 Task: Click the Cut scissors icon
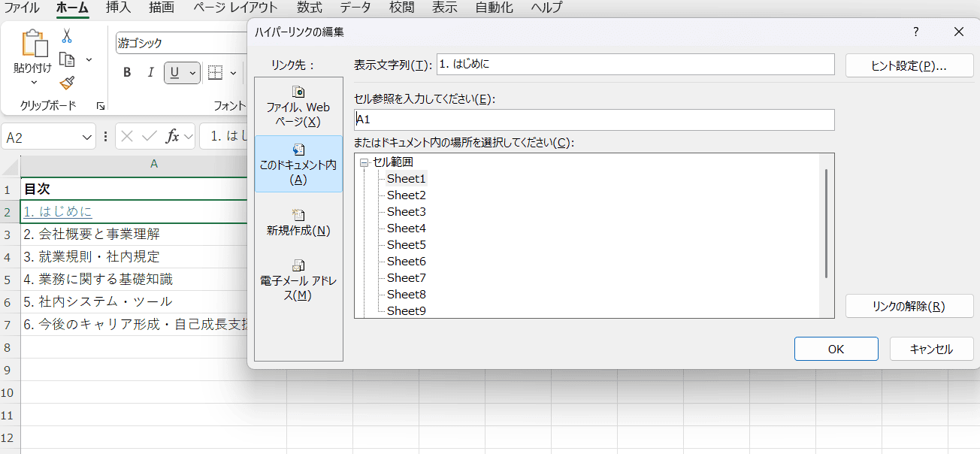[67, 37]
